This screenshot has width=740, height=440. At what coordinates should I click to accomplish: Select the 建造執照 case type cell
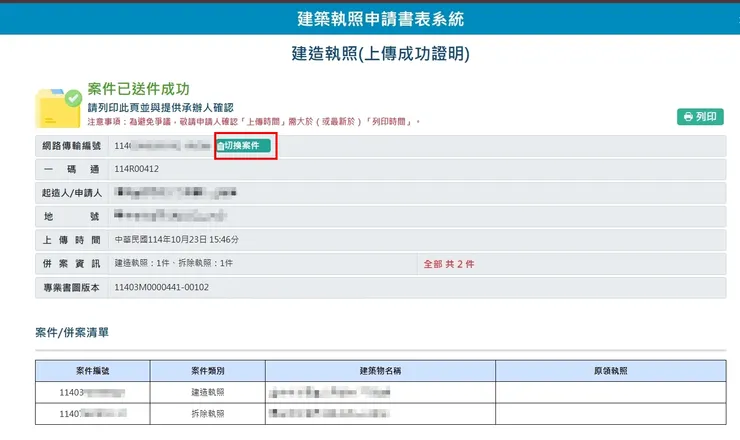point(208,392)
